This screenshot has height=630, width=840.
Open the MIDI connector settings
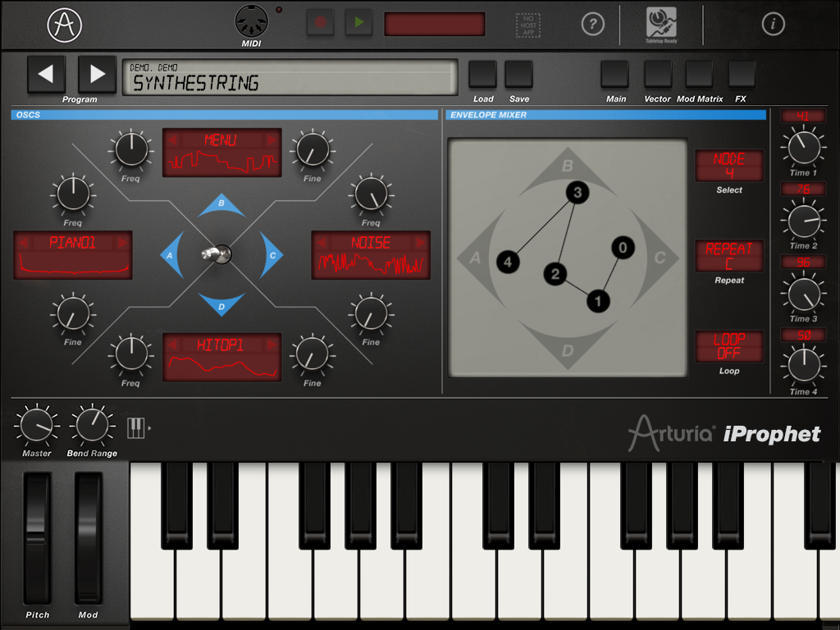click(251, 21)
